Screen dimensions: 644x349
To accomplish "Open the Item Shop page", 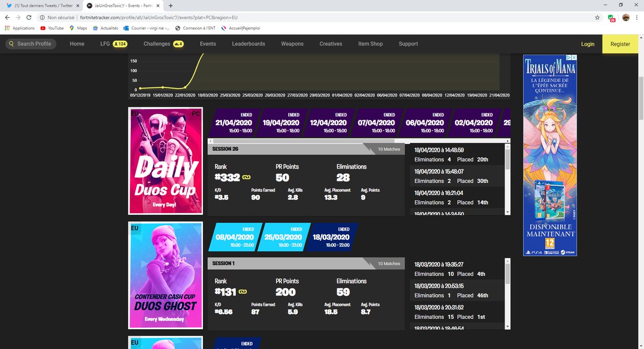I will click(x=370, y=43).
